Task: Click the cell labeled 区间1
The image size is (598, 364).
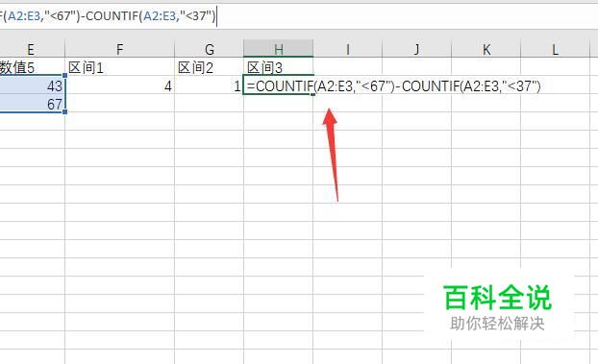Action: click(x=120, y=67)
